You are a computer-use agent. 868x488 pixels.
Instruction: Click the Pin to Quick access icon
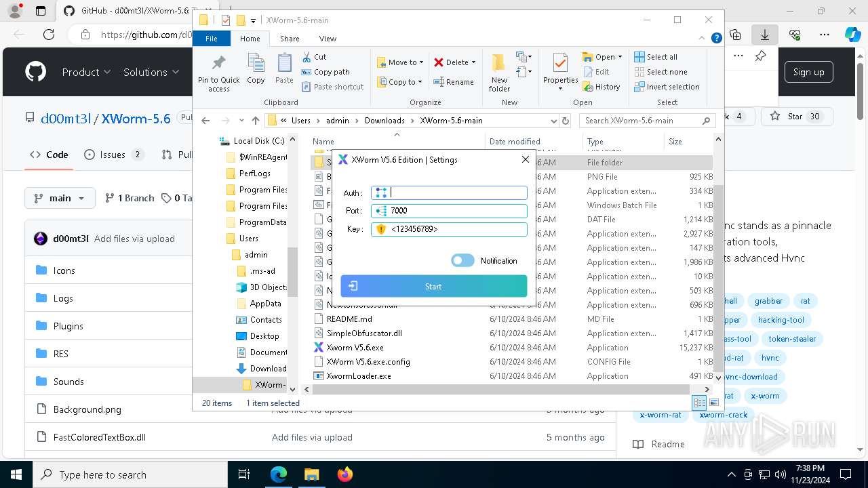coord(218,73)
